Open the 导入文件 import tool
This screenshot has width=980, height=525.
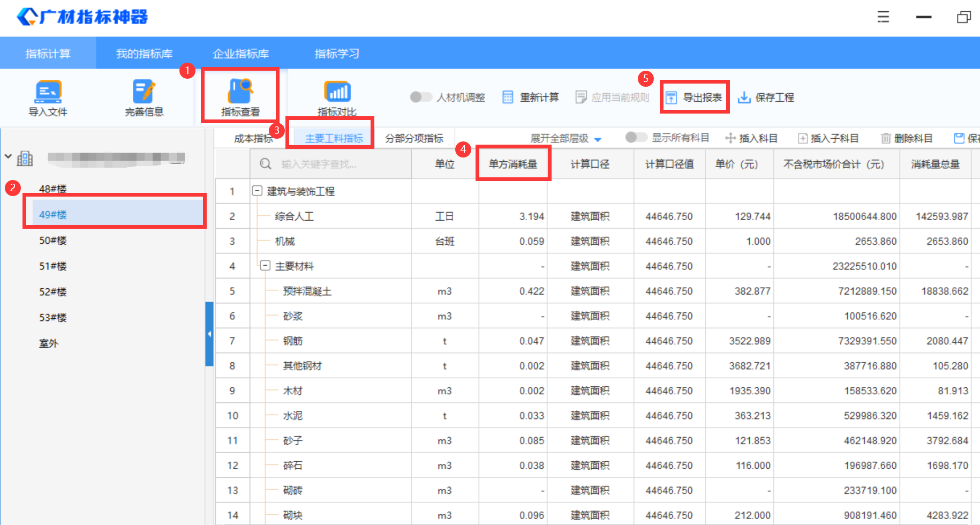[x=48, y=98]
